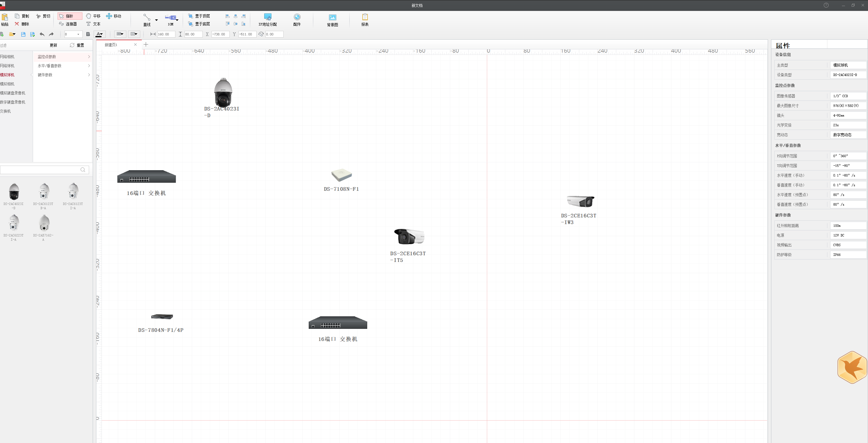Click the 连接器 connector tool
868x443 pixels.
68,24
